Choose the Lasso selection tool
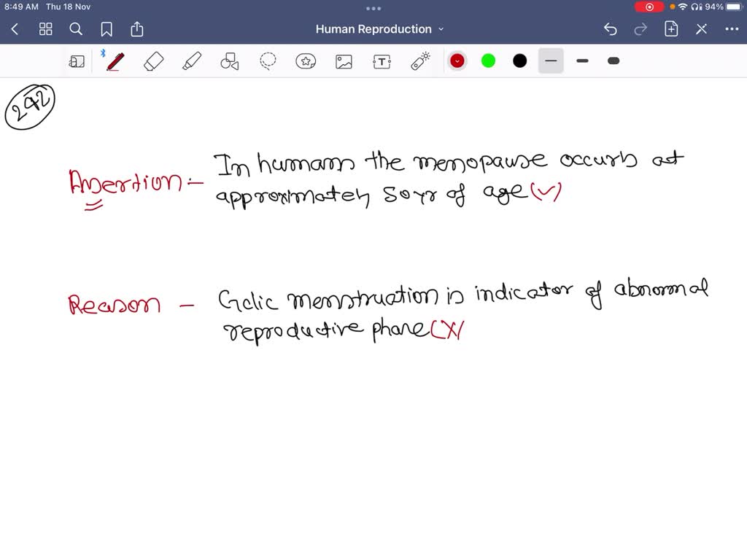747x560 pixels. tap(268, 61)
